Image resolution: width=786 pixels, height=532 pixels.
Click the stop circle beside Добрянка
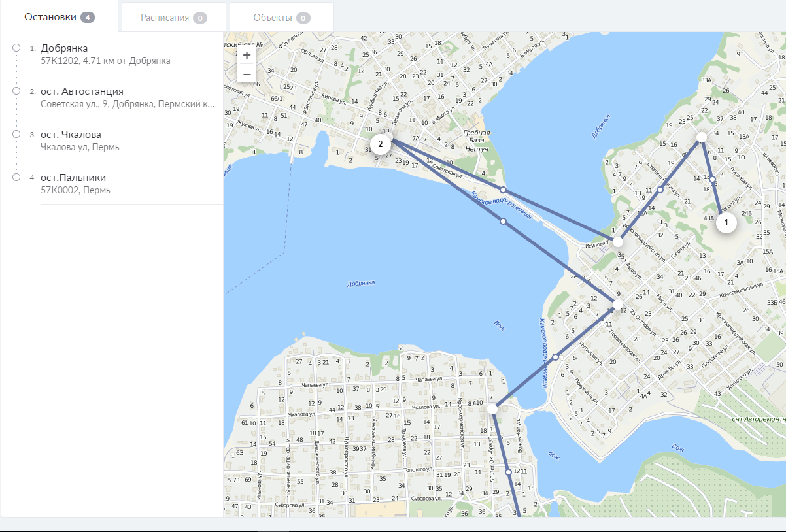pos(16,48)
